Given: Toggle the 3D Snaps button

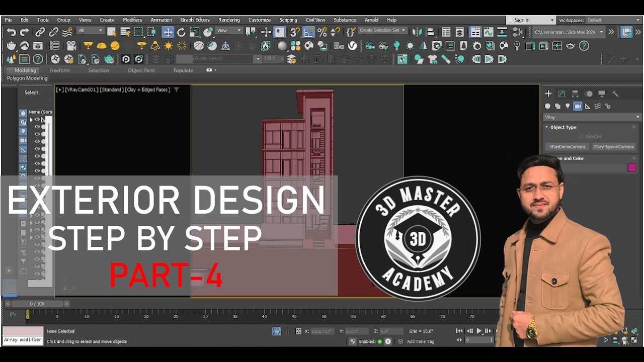Looking at the screenshot, I should pos(295,32).
